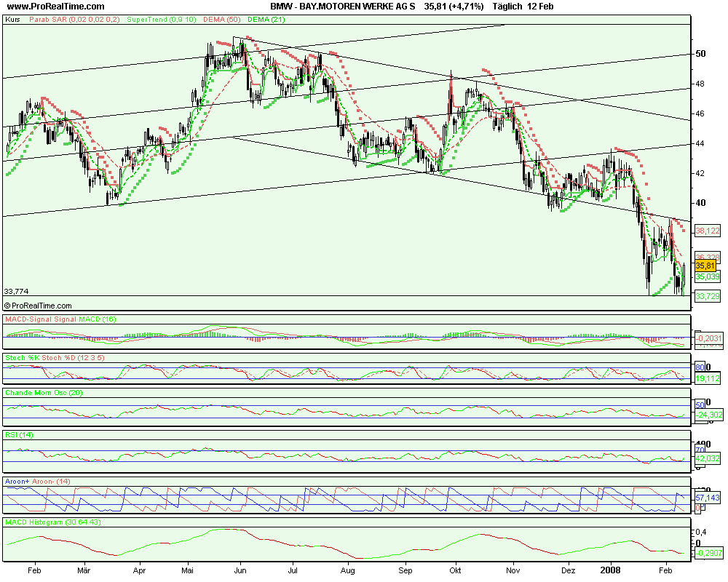
Task: Click the DEMA (50) legend label
Action: click(222, 20)
